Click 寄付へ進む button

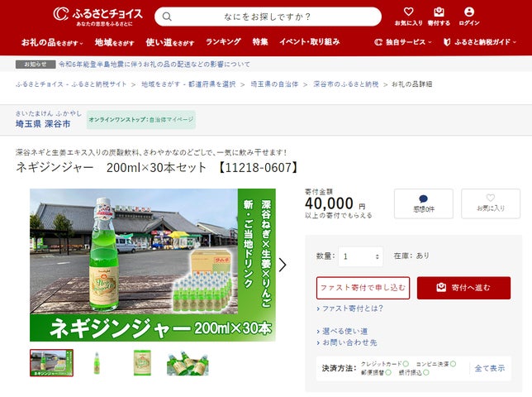pyautogui.click(x=463, y=288)
